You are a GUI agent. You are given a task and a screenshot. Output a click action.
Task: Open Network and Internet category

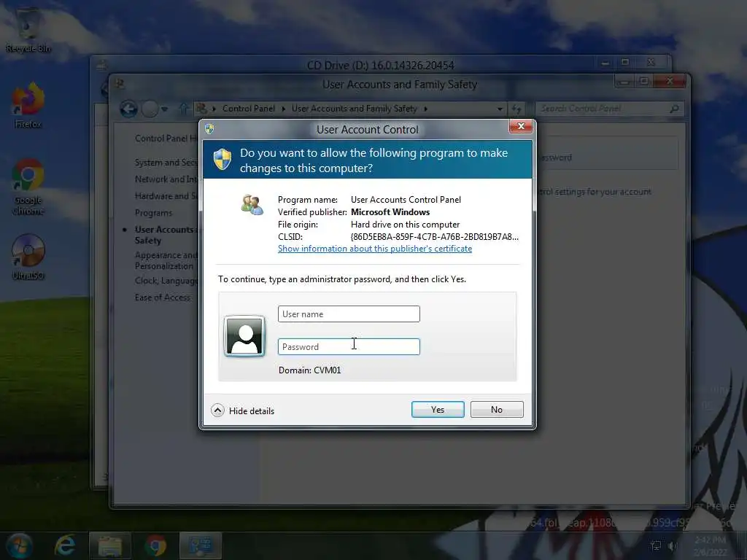pyautogui.click(x=166, y=179)
